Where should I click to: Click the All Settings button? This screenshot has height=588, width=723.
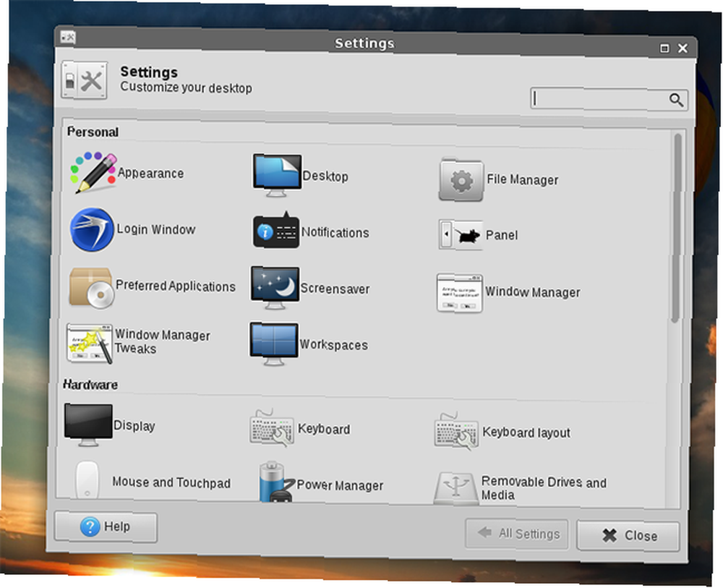pos(516,534)
